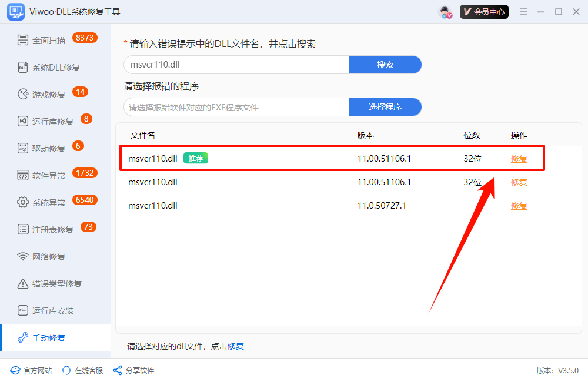Screen dimensions: 588x382
Task: Click the game repair gamepad icon
Action: [x=23, y=95]
